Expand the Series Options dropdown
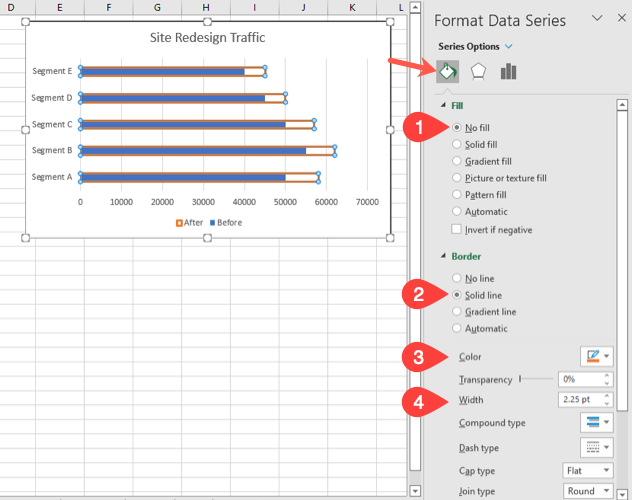 pos(508,46)
